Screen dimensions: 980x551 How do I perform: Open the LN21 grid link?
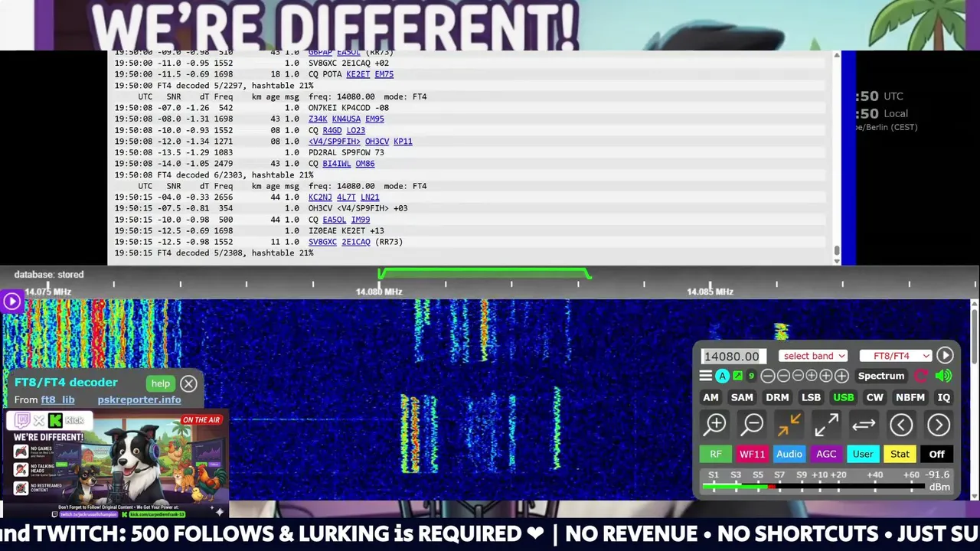point(370,197)
